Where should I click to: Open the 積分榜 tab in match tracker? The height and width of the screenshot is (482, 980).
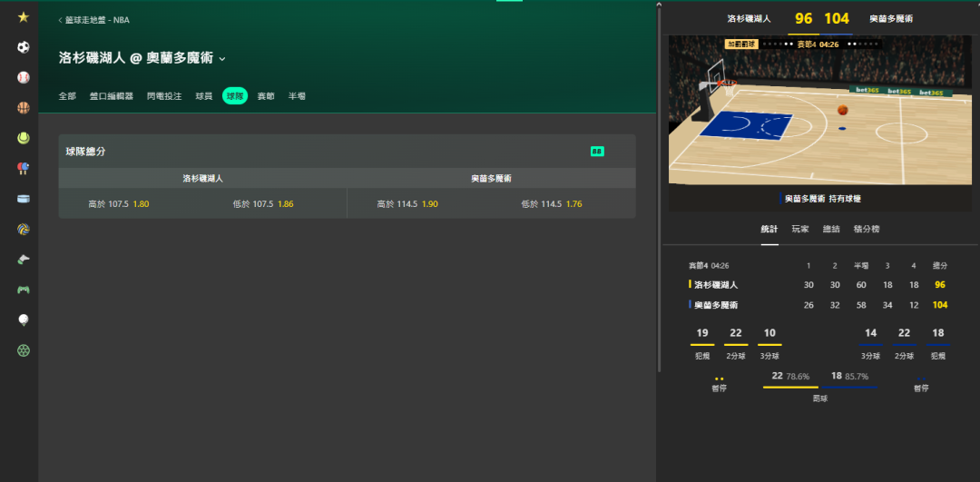pos(867,230)
